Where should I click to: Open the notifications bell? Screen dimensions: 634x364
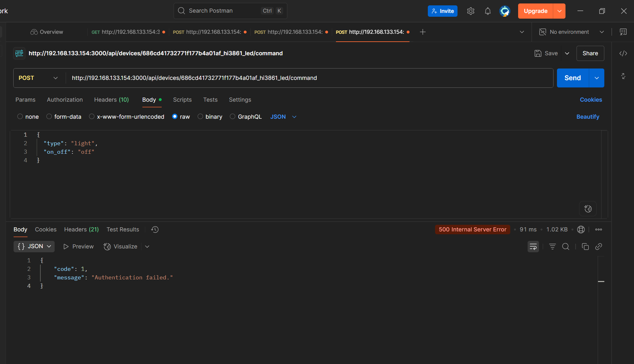tap(487, 11)
